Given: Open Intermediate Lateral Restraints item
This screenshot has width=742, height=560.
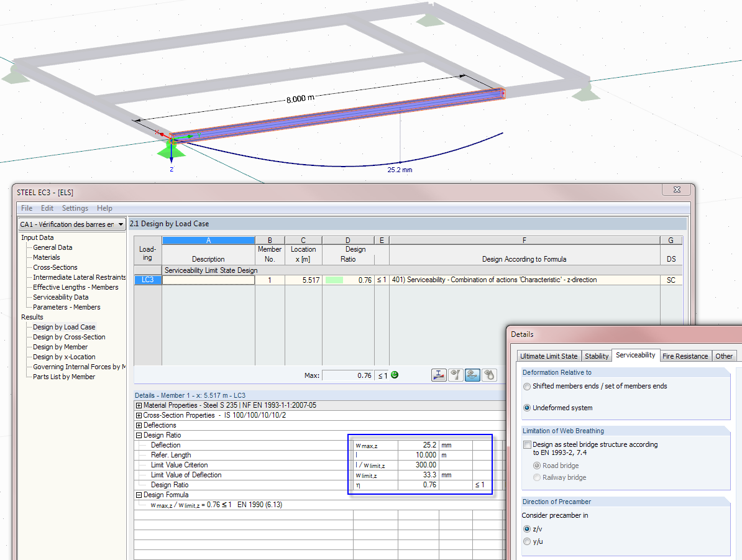Looking at the screenshot, I should coord(79,277).
